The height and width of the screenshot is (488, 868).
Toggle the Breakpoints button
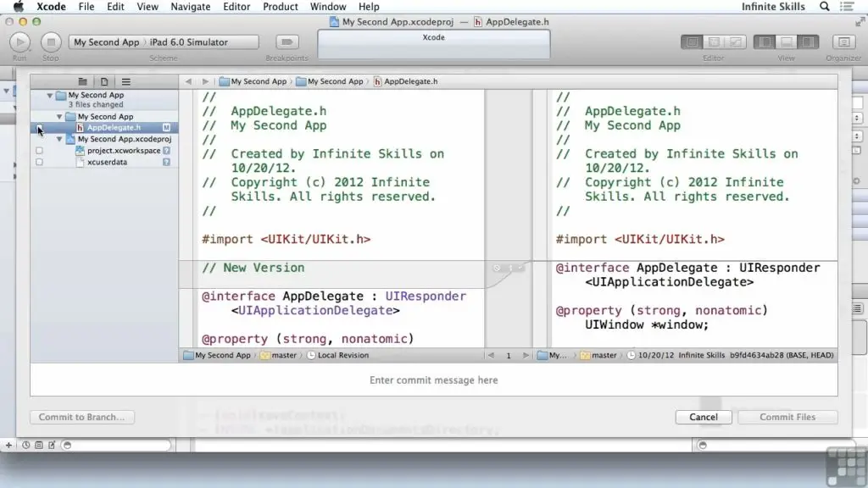click(287, 42)
